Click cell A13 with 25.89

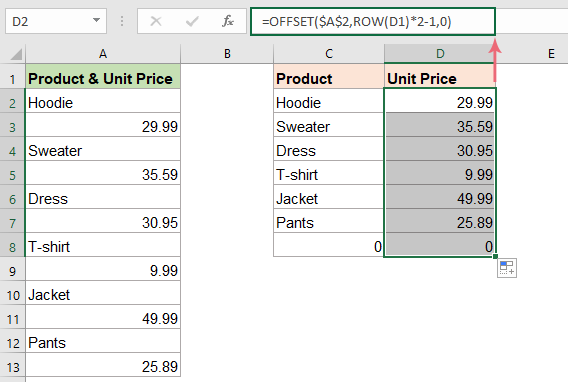(103, 365)
